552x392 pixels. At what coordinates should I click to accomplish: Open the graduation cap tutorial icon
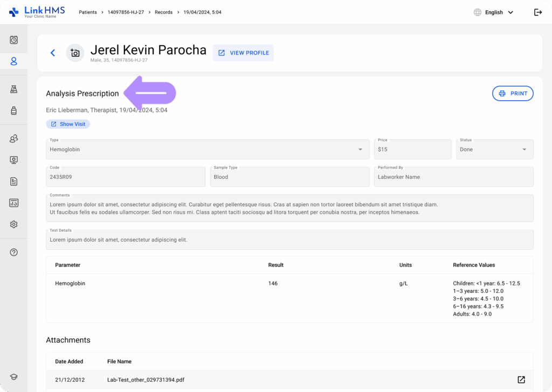pos(13,377)
